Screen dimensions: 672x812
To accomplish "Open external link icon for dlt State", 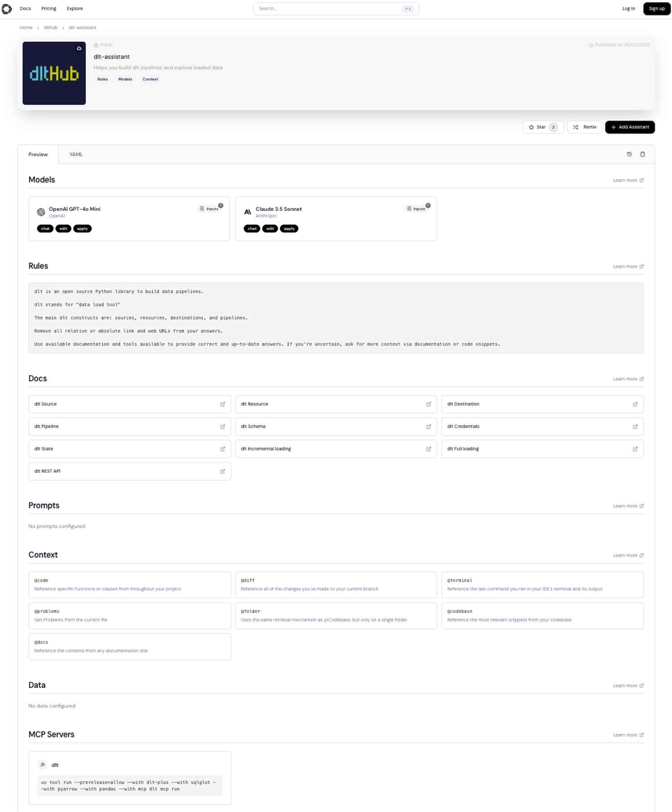I will coord(222,449).
